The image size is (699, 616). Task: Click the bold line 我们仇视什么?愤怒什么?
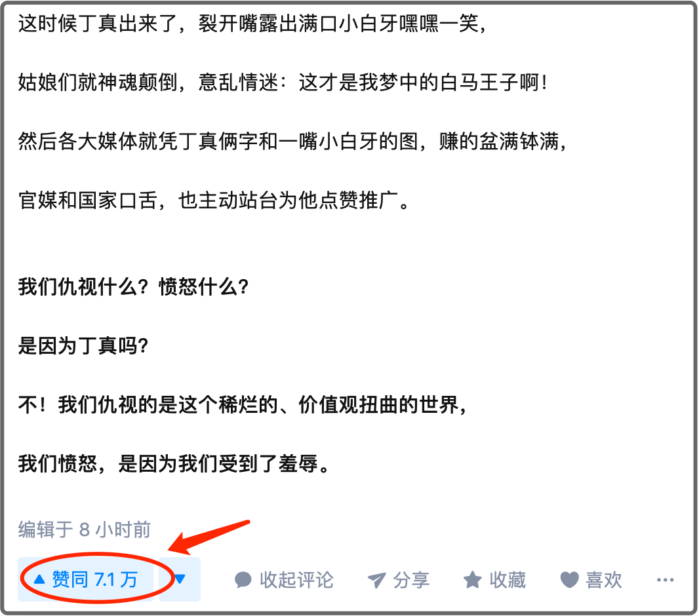tap(133, 286)
